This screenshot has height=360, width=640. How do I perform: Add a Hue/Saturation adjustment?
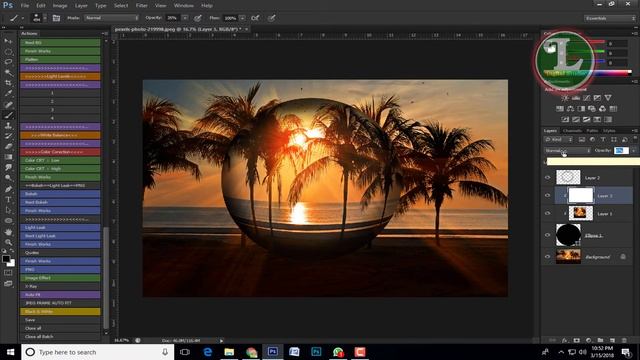[560, 109]
